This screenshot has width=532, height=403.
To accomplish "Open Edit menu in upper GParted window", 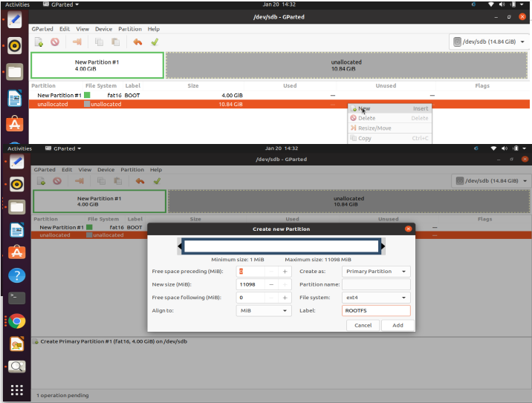I will pos(65,29).
